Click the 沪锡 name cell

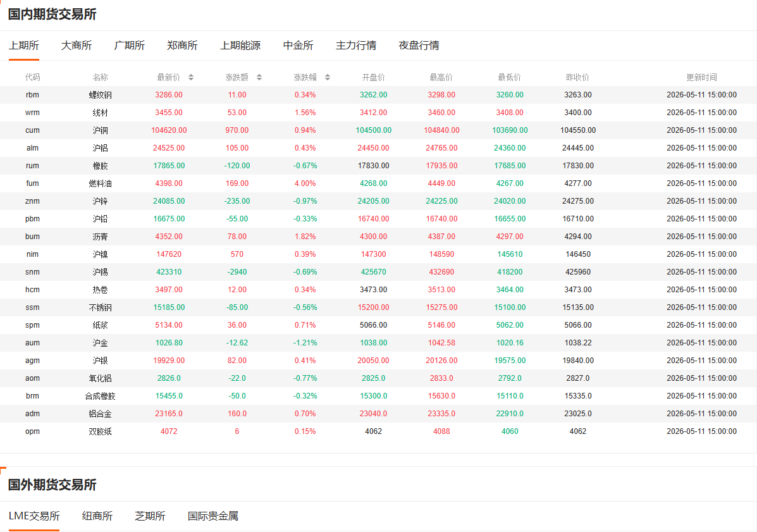[100, 272]
